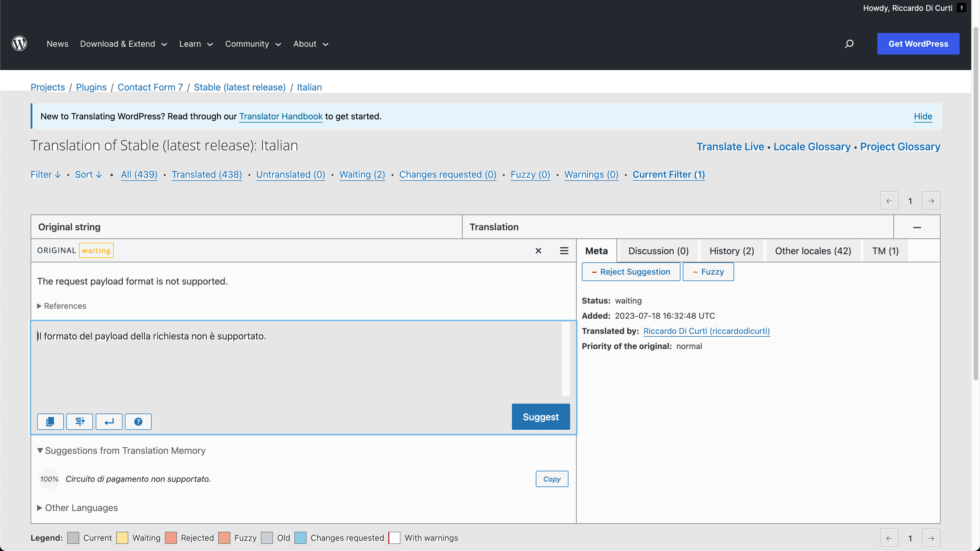Image resolution: width=980 pixels, height=551 pixels.
Task: Switch to Other locales (42) tab
Action: [x=813, y=251]
